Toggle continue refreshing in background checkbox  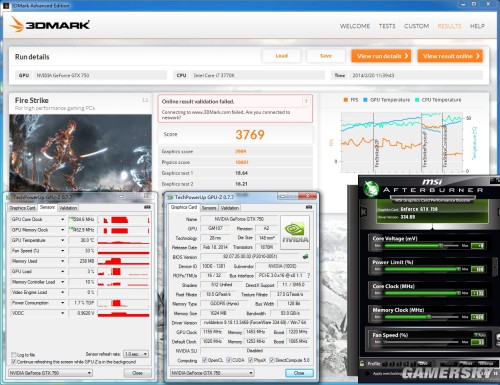(14, 362)
